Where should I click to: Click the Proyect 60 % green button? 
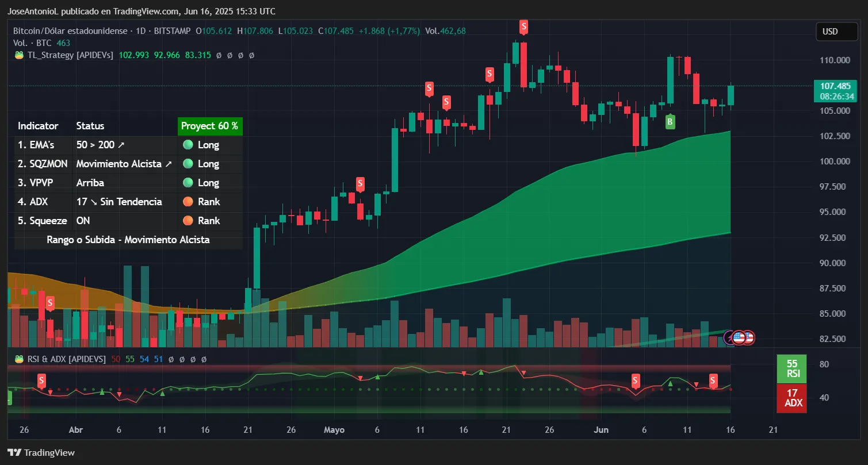(x=209, y=126)
